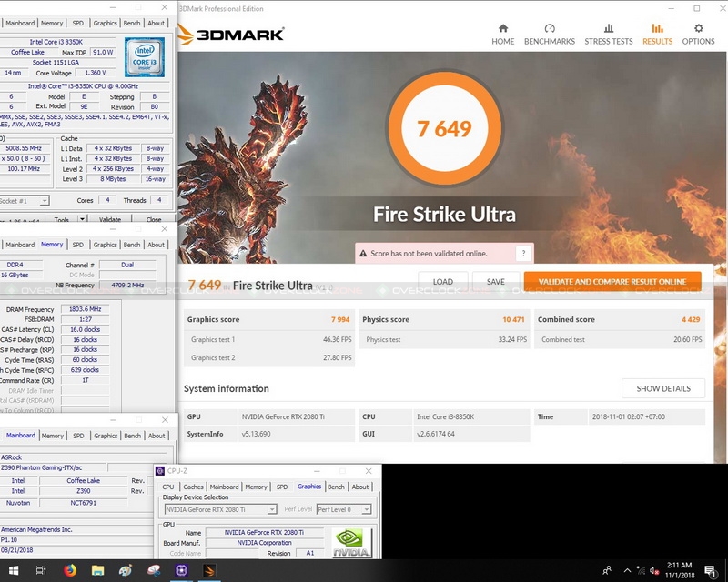
Task: Click the Time value 2018-11-01 02:07
Action: pyautogui.click(x=628, y=416)
